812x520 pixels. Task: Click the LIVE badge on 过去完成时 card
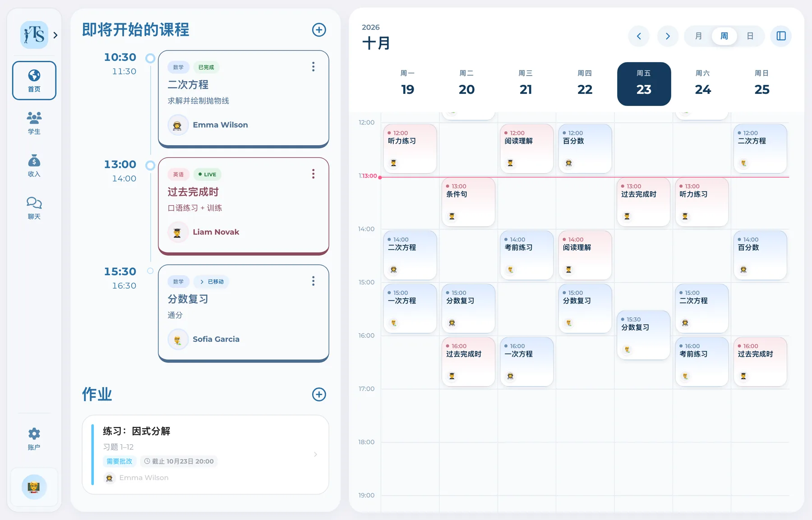tap(208, 175)
